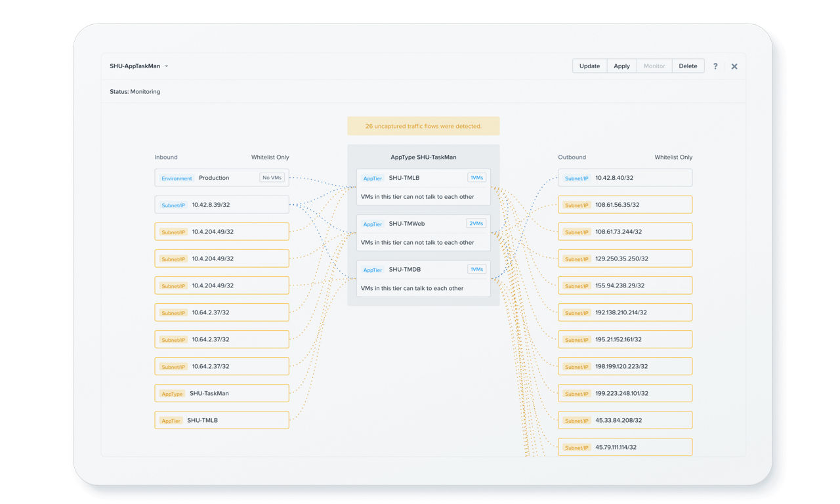Viewport: 840px width, 504px height.
Task: Select inbound subnet 10.42.8.39/32
Action: (x=221, y=205)
